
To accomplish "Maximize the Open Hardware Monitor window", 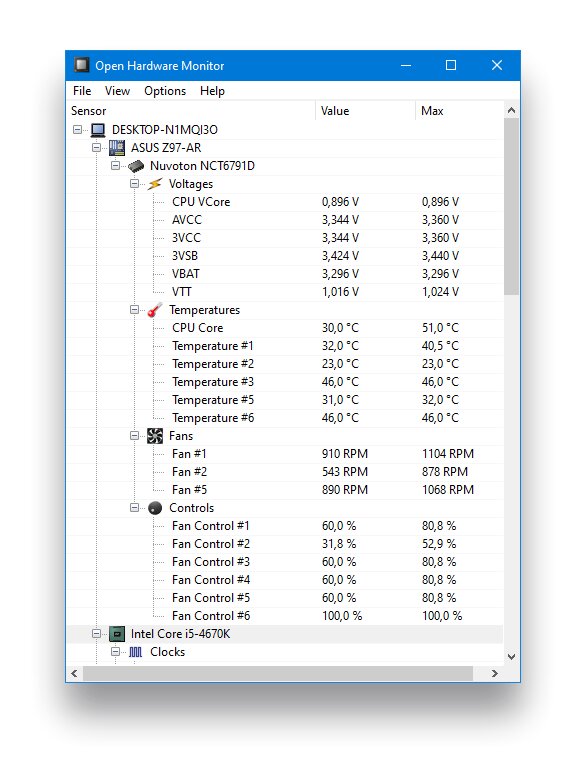I will (451, 65).
